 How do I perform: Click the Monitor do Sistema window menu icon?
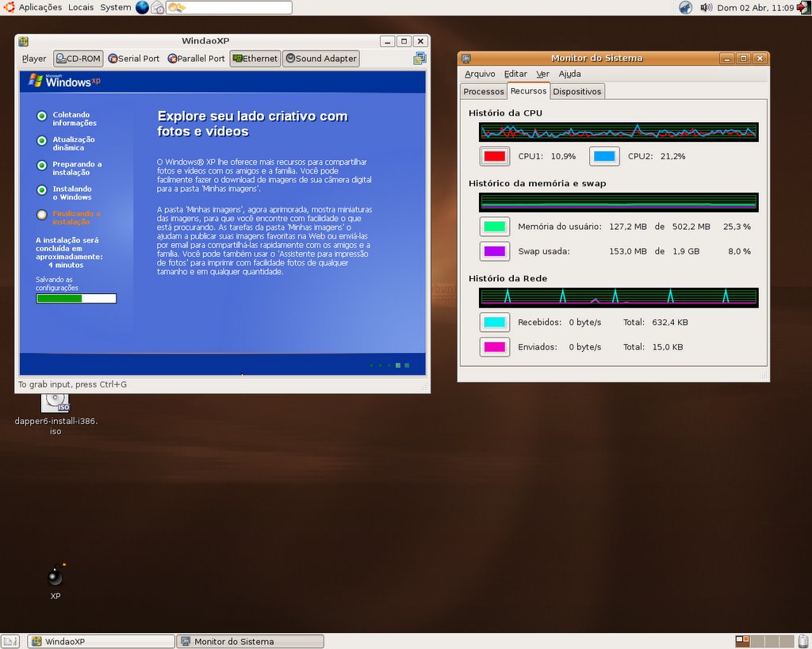465,59
